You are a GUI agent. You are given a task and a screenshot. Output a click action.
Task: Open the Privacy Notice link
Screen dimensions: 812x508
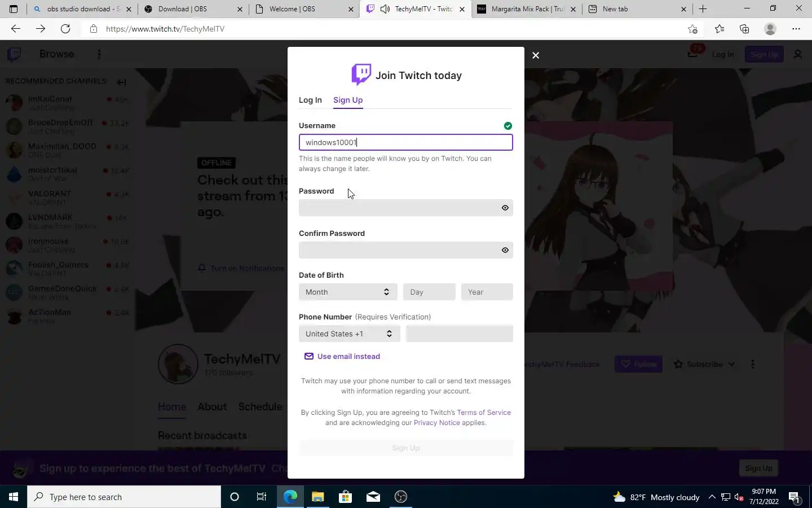coord(436,423)
